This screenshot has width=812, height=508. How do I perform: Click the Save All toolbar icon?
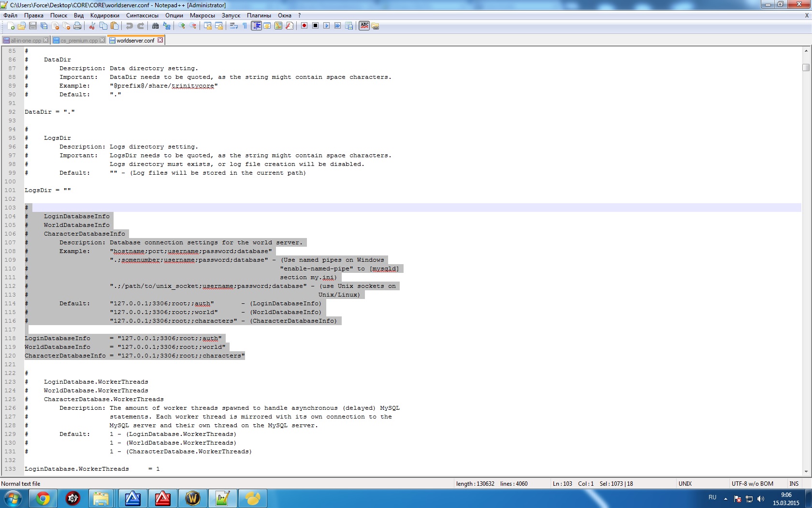[x=44, y=26]
